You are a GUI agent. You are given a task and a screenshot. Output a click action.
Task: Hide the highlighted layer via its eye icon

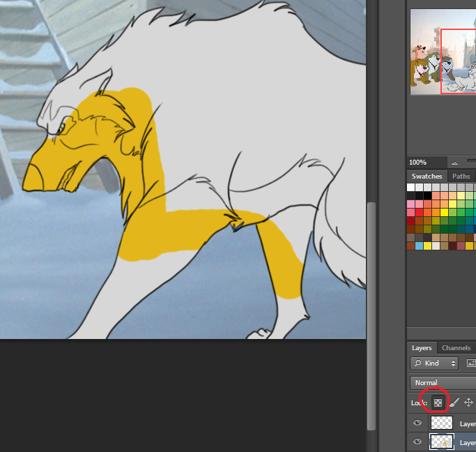417,442
